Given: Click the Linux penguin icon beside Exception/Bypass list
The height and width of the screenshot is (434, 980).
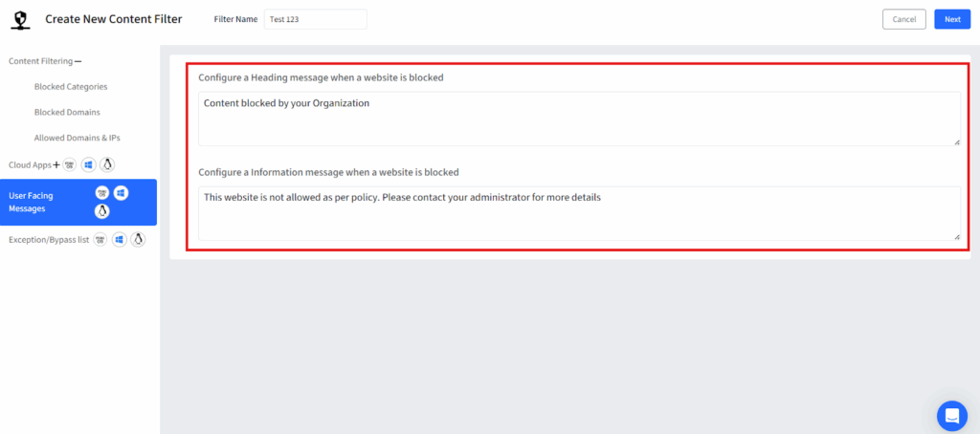Looking at the screenshot, I should click(x=138, y=239).
